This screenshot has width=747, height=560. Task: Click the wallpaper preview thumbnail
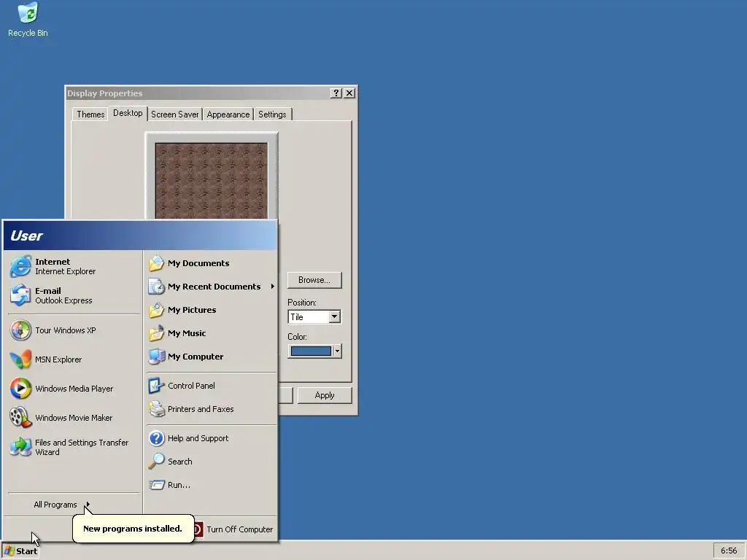[212, 181]
